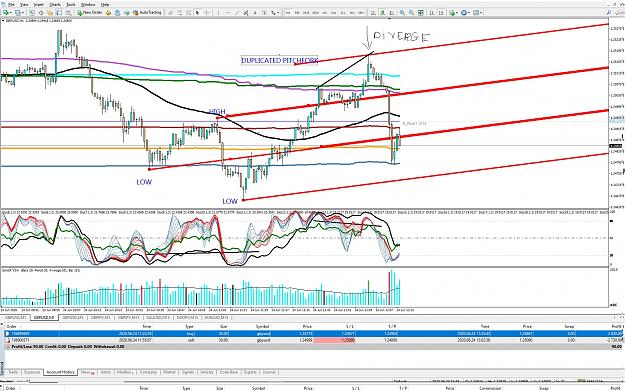Image resolution: width=625 pixels, height=391 pixels.
Task: Set chart type to Line Chart
Action: coord(391,13)
